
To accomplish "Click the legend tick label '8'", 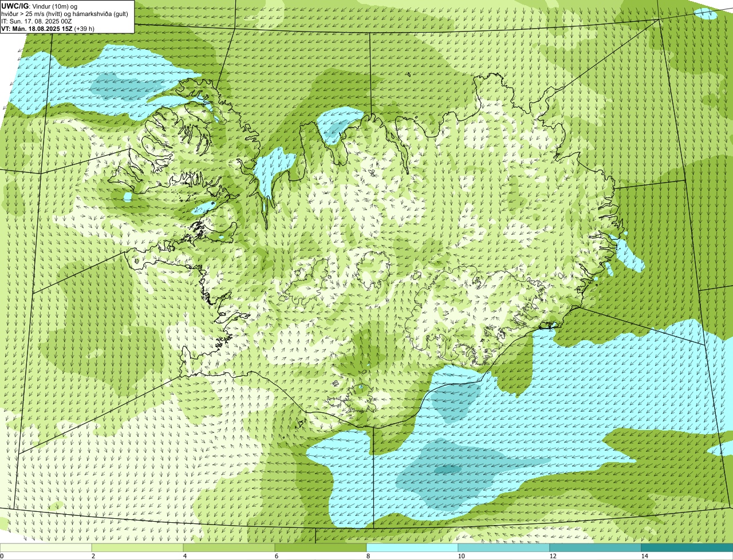I will [x=368, y=556].
